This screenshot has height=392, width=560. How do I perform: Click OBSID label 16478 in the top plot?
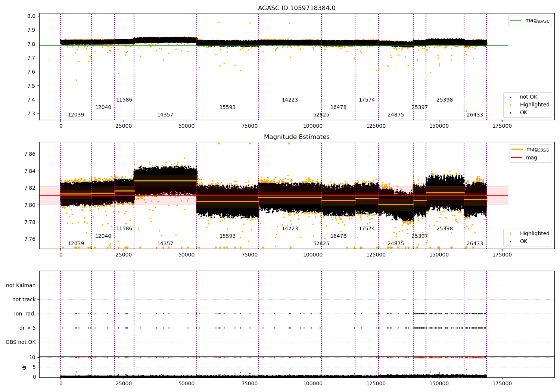pos(338,108)
